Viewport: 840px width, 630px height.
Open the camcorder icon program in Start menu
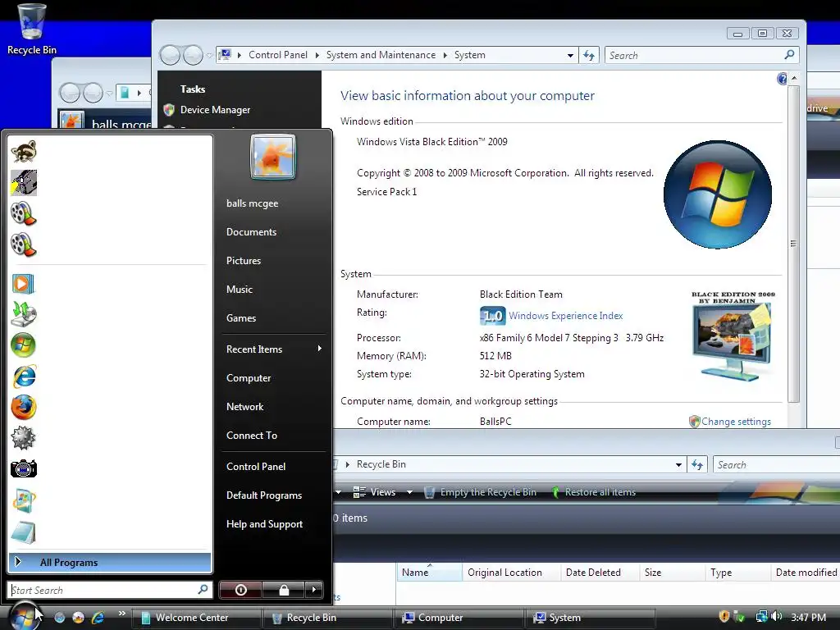click(24, 183)
